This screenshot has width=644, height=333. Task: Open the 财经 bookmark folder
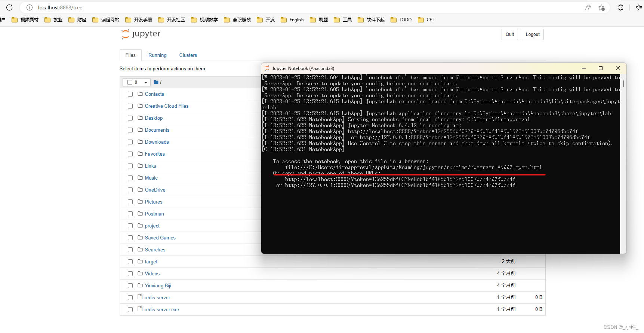(77, 20)
